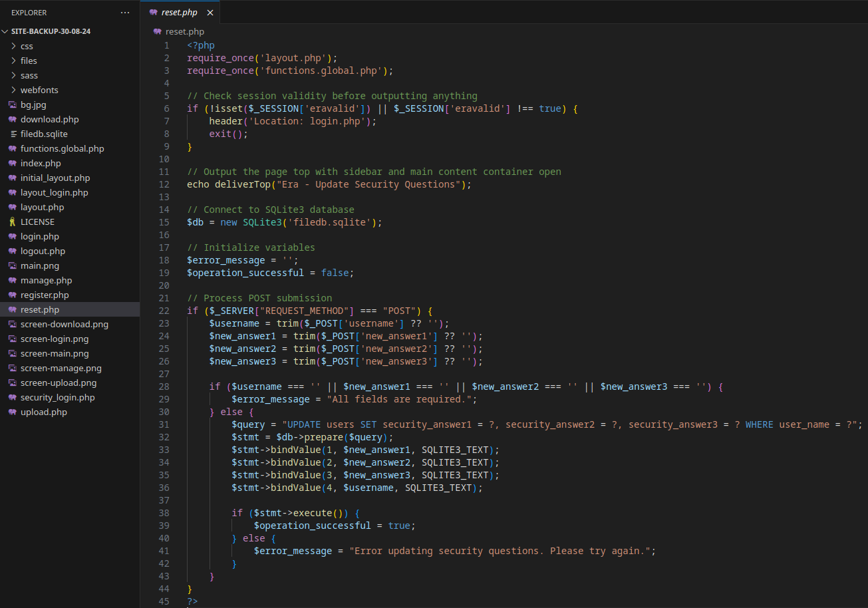Click the database file icon beside filedb.sqlite
This screenshot has width=868, height=608.
[x=13, y=134]
